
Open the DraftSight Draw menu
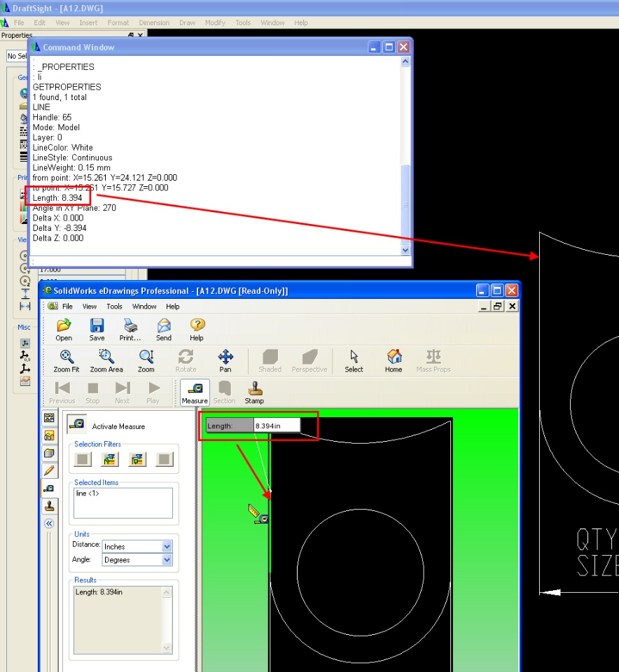pyautogui.click(x=188, y=22)
